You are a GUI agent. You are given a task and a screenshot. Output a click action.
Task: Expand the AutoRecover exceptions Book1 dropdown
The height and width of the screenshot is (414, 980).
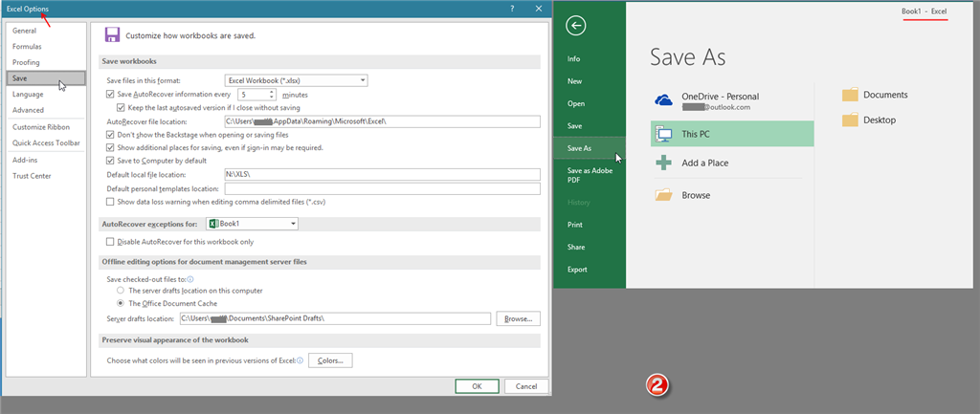click(253, 224)
